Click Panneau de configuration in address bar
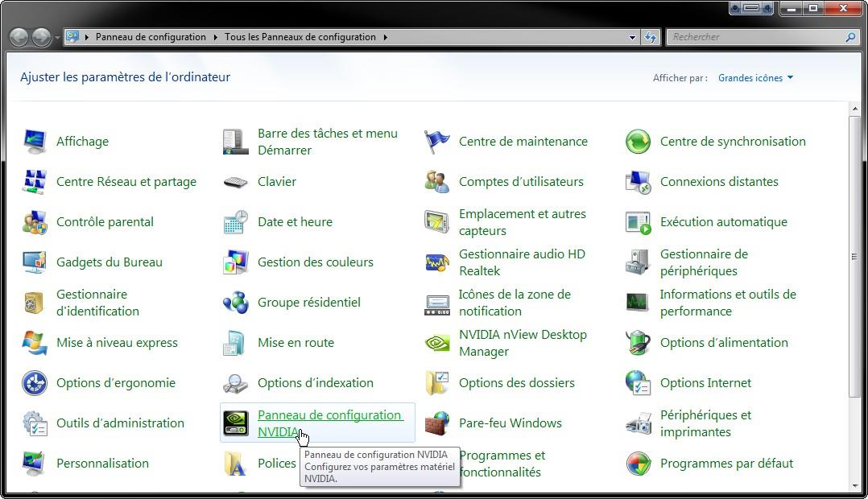This screenshot has height=499, width=868. coord(151,37)
